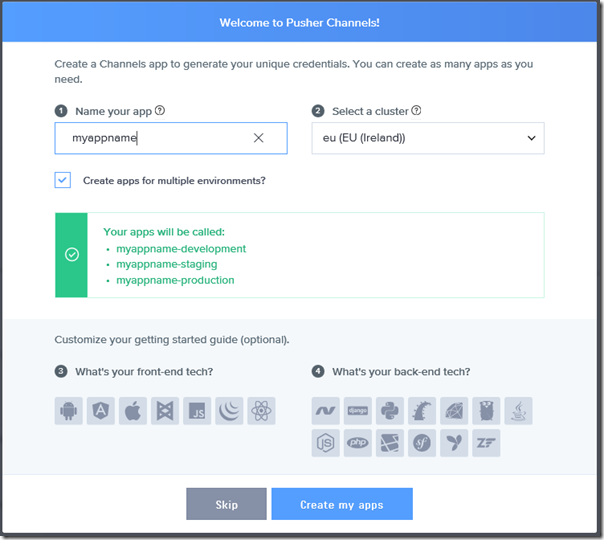Choose the Laravel back-end icon
Image resolution: width=604 pixels, height=540 pixels.
click(x=390, y=443)
